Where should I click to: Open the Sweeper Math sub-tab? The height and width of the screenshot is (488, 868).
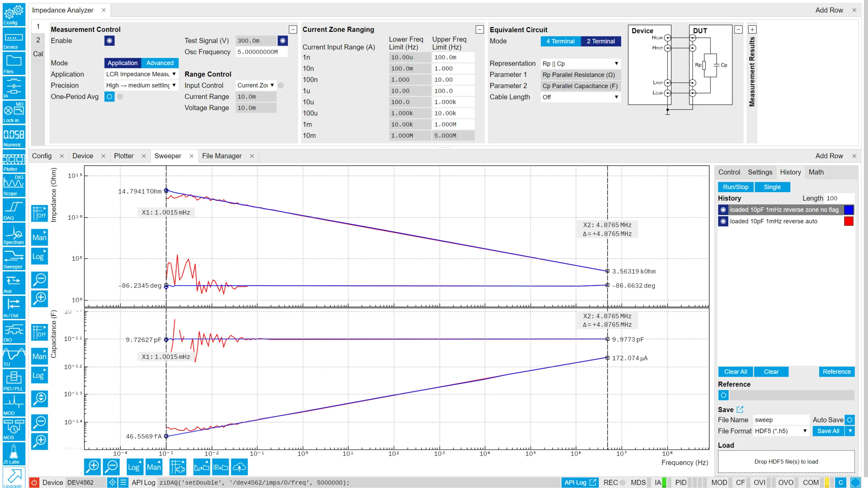[x=816, y=172]
